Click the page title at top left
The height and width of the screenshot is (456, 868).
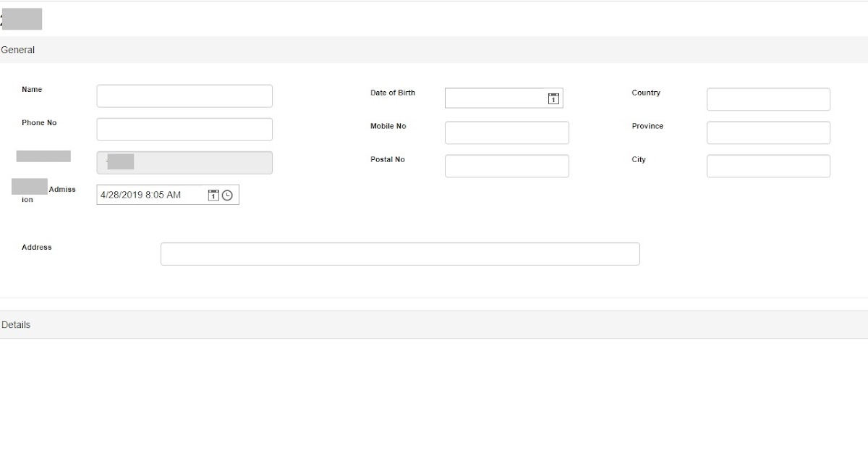[x=22, y=19]
